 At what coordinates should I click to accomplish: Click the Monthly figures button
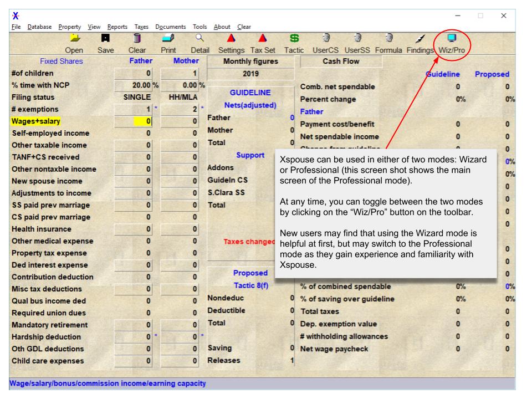[250, 62]
